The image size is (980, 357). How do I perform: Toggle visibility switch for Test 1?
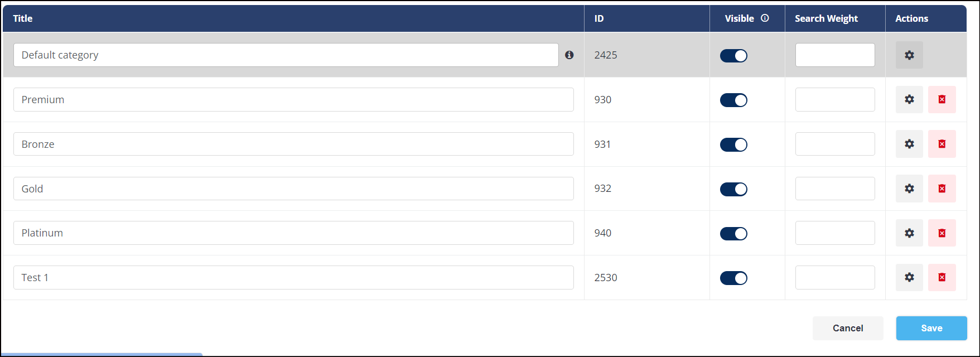pyautogui.click(x=733, y=278)
